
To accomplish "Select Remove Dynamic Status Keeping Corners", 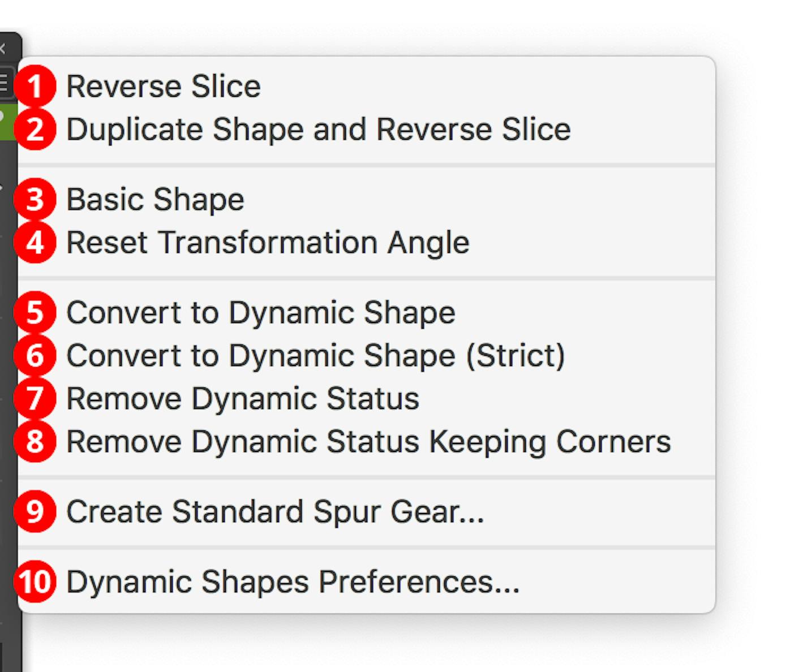I will click(368, 441).
